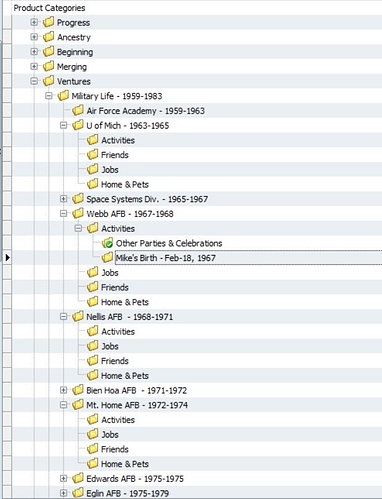Select the Ventures category label

coord(74,81)
